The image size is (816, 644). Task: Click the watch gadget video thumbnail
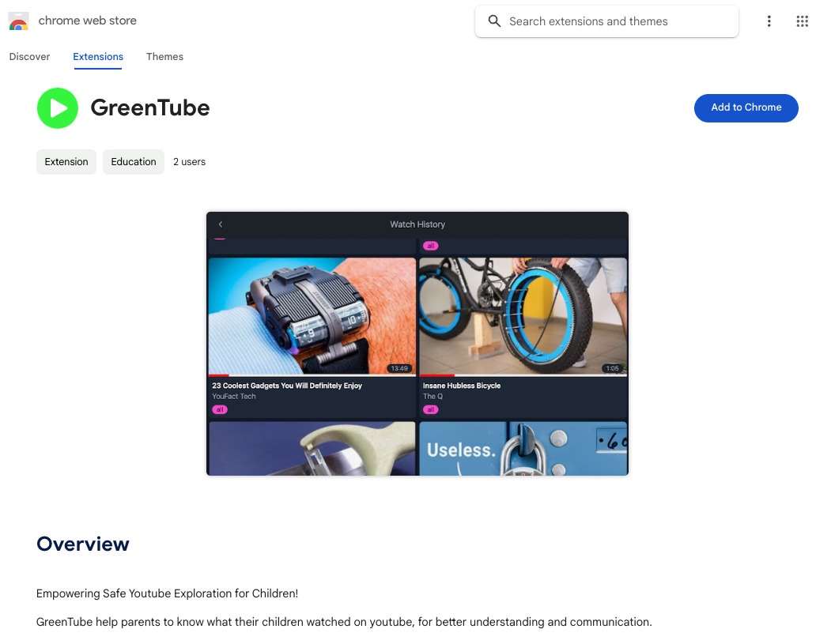tap(312, 316)
